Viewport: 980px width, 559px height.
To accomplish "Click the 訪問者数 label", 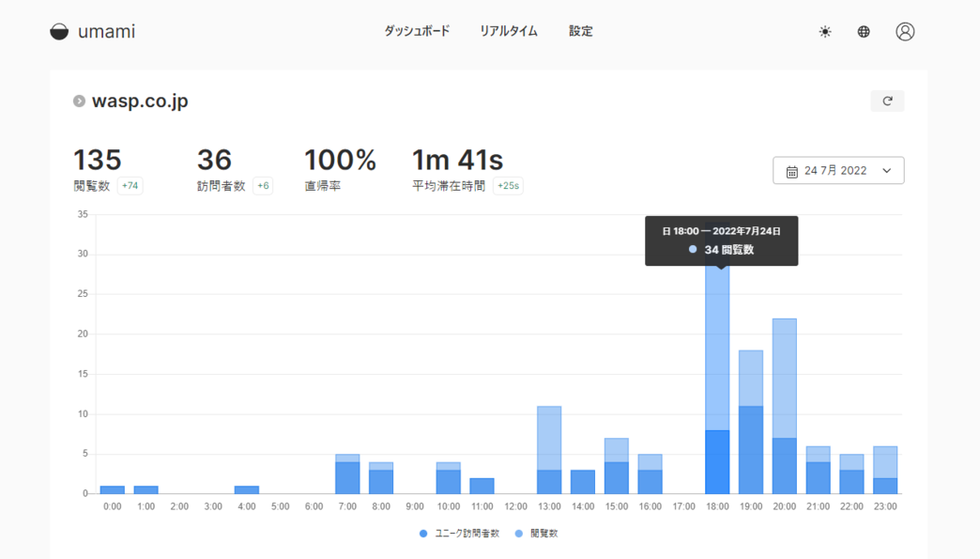I will pyautogui.click(x=222, y=186).
